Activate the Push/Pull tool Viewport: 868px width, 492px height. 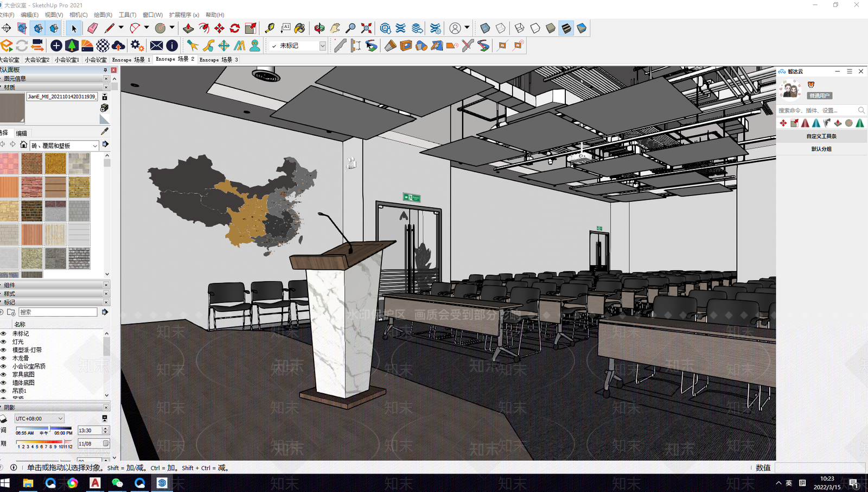(188, 28)
